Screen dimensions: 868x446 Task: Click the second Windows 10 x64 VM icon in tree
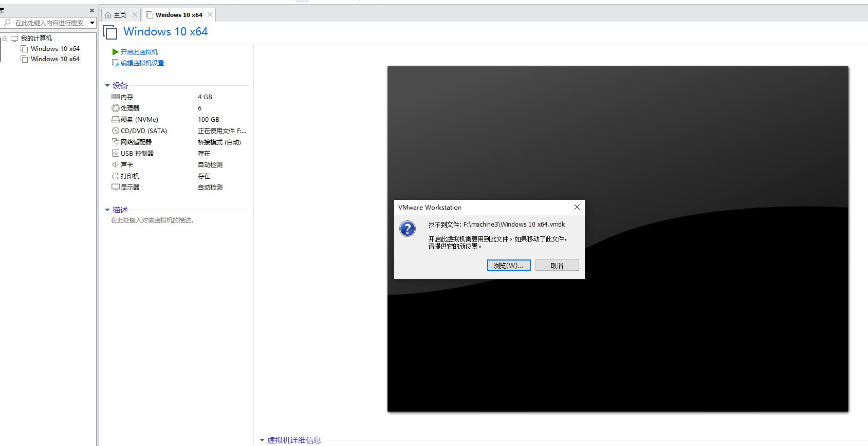(24, 59)
